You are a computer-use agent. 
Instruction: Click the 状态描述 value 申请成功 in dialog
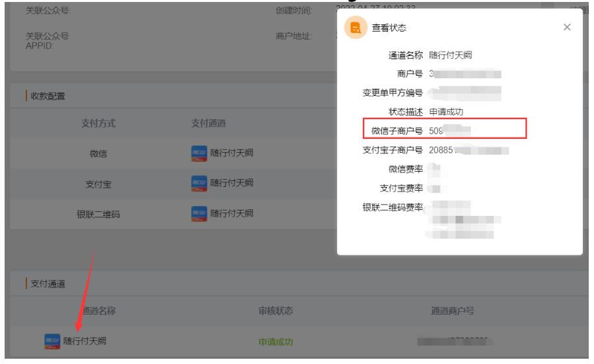click(x=446, y=112)
